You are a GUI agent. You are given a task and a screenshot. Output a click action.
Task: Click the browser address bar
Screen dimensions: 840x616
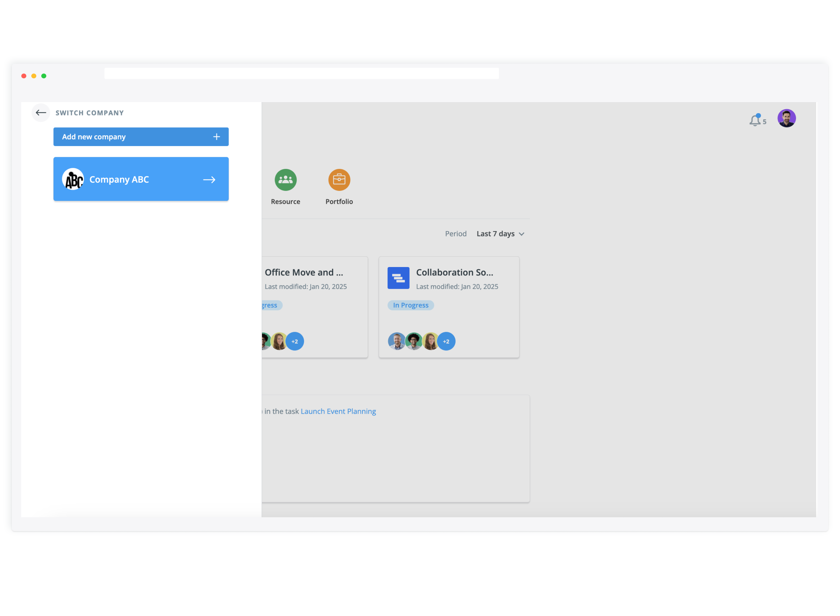[301, 74]
